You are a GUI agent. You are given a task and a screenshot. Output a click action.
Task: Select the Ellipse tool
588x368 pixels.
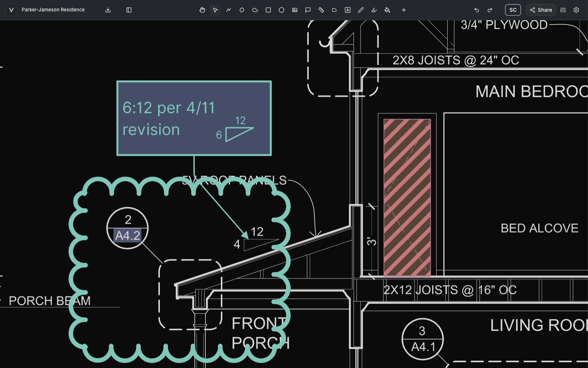tap(282, 10)
